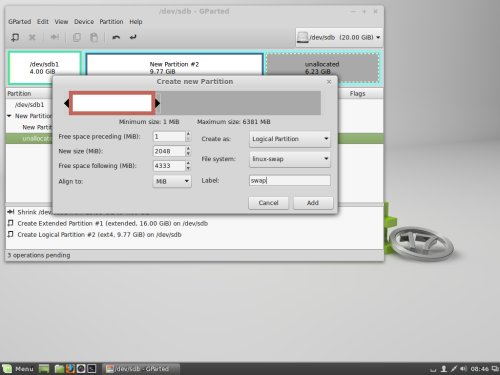Click the Cancel button
Image resolution: width=500 pixels, height=375 pixels.
(x=268, y=203)
